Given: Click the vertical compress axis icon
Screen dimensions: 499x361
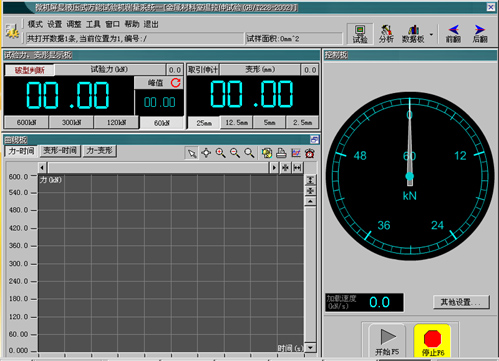Looking at the screenshot, I should tap(310, 191).
